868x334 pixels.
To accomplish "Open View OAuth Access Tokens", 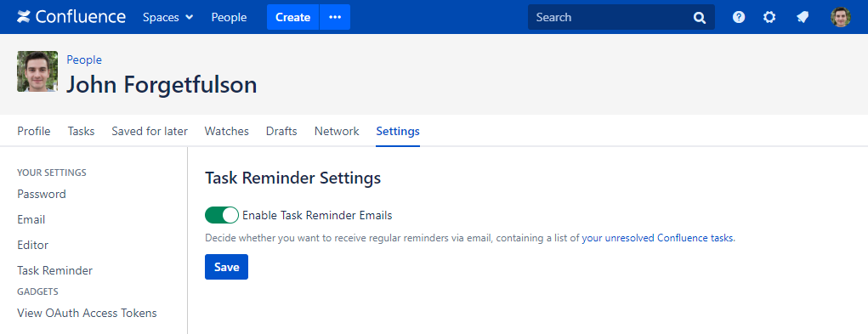I will click(x=87, y=313).
